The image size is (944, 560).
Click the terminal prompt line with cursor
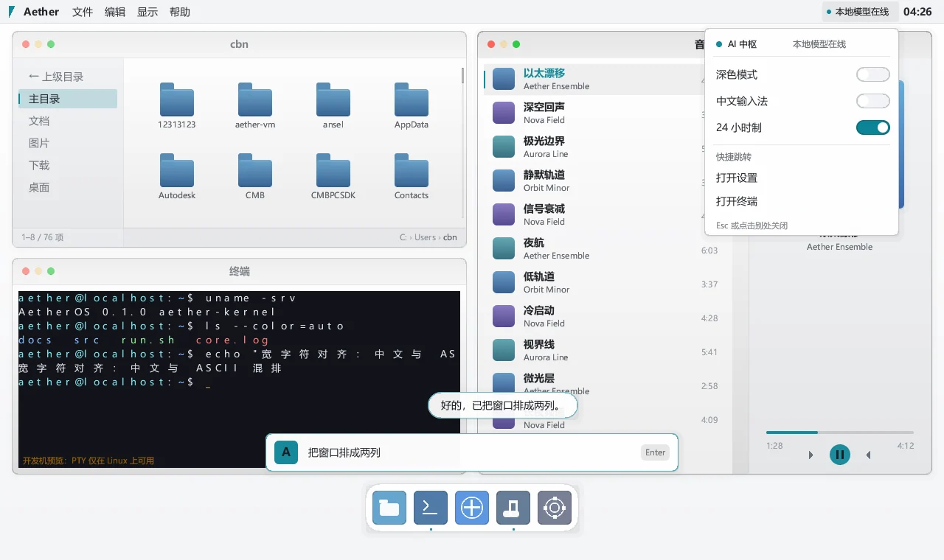pyautogui.click(x=114, y=382)
